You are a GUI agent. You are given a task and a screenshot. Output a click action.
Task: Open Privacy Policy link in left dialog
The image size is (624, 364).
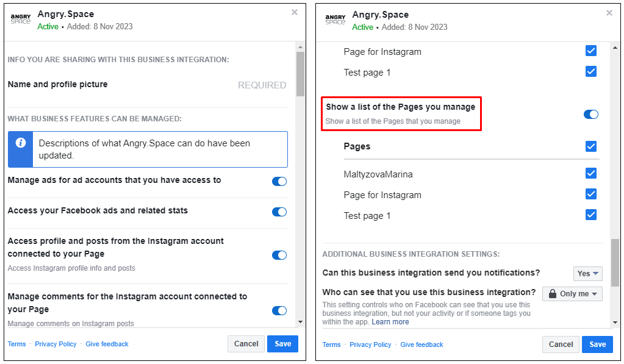point(56,344)
